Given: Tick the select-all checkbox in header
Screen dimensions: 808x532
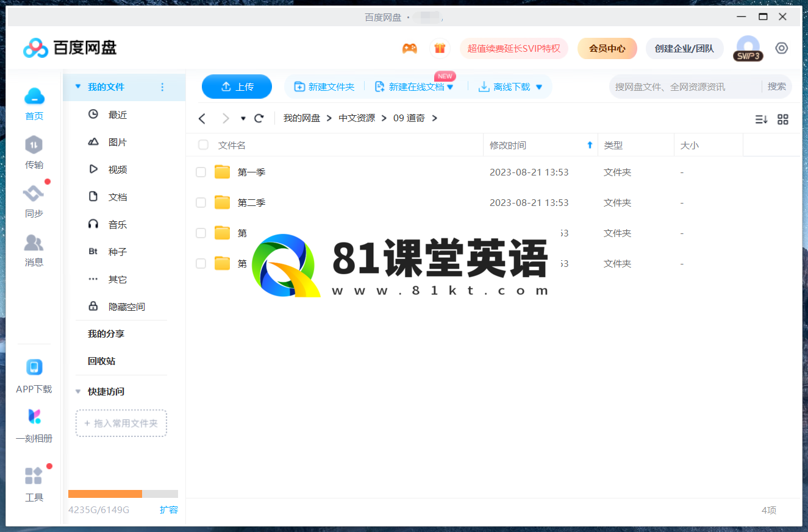Looking at the screenshot, I should coord(203,145).
